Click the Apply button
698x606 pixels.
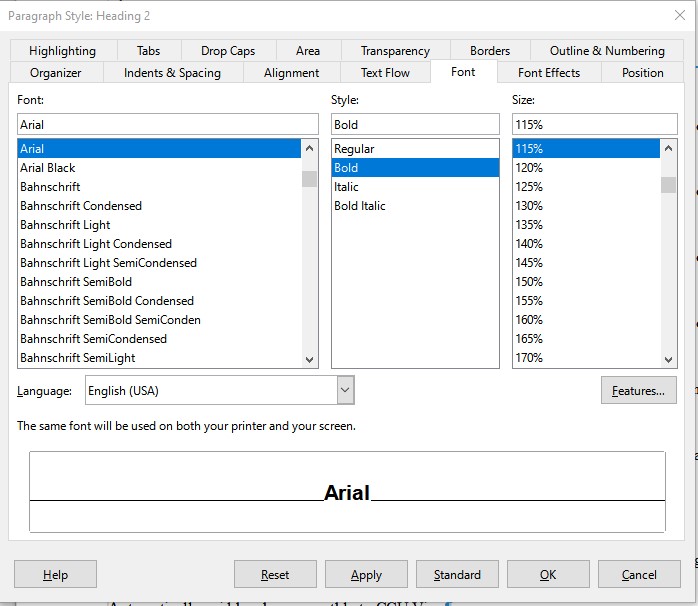tap(366, 575)
